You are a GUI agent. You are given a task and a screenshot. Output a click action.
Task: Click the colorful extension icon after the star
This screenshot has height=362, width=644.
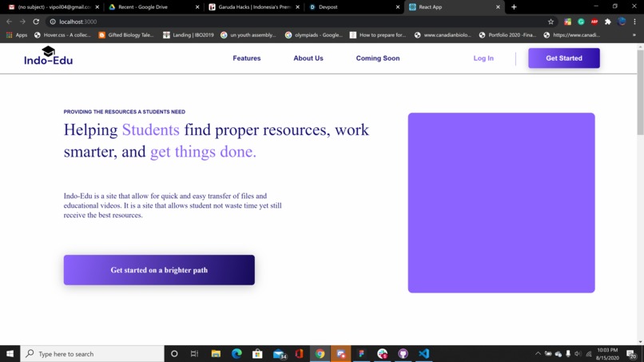point(567,22)
